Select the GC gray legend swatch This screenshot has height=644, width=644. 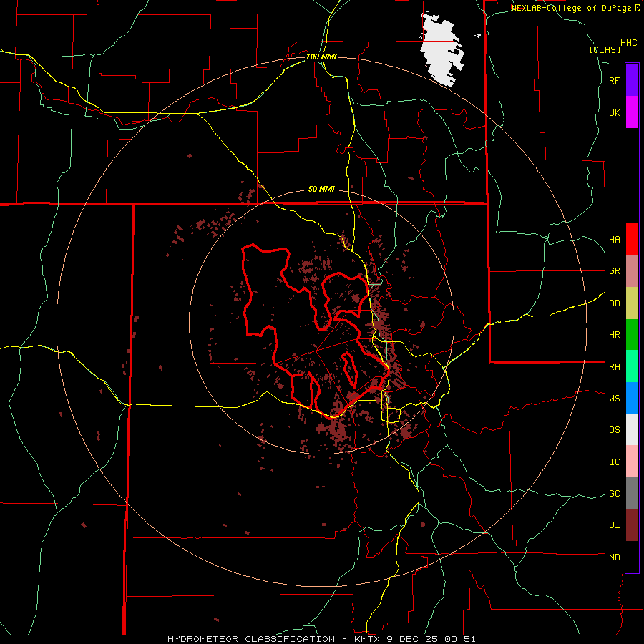tap(632, 493)
